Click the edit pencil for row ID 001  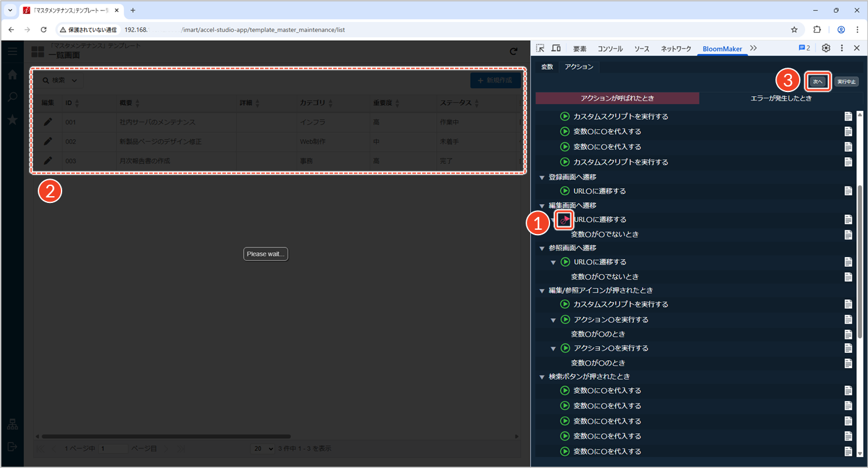[x=48, y=122]
